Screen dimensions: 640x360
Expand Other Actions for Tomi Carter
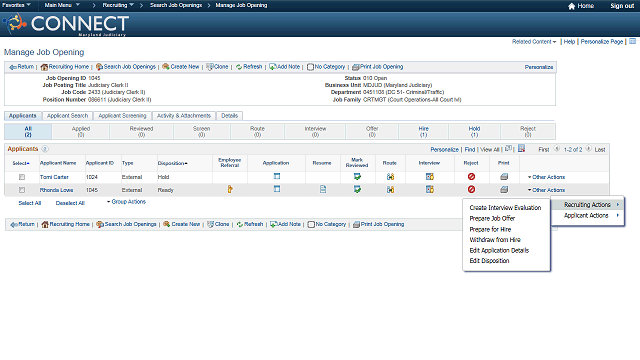pos(546,177)
